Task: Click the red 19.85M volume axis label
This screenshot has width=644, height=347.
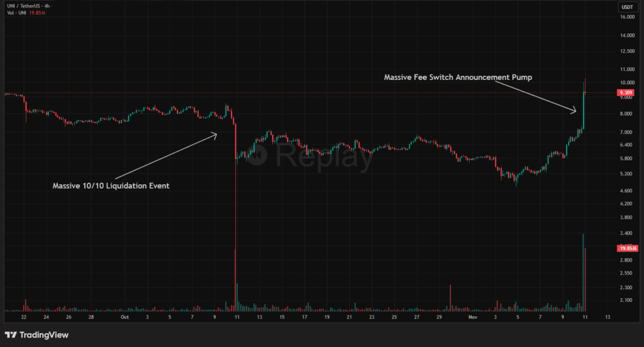Action: [626, 248]
